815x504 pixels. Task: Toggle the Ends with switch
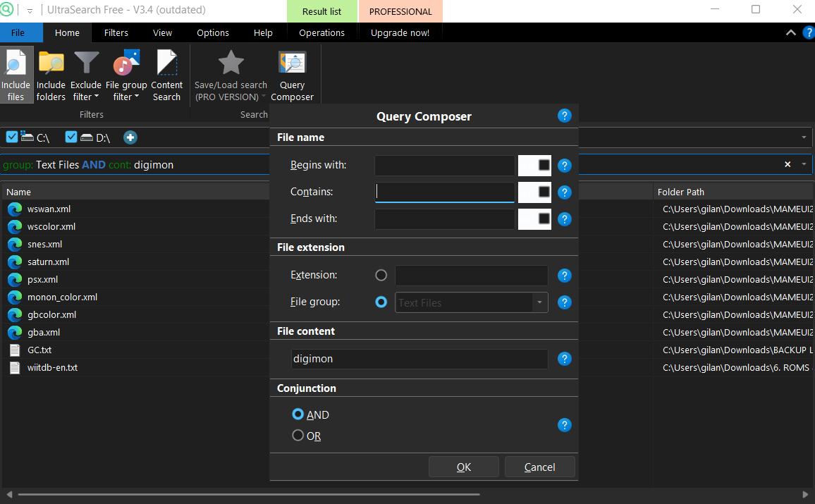tap(535, 219)
